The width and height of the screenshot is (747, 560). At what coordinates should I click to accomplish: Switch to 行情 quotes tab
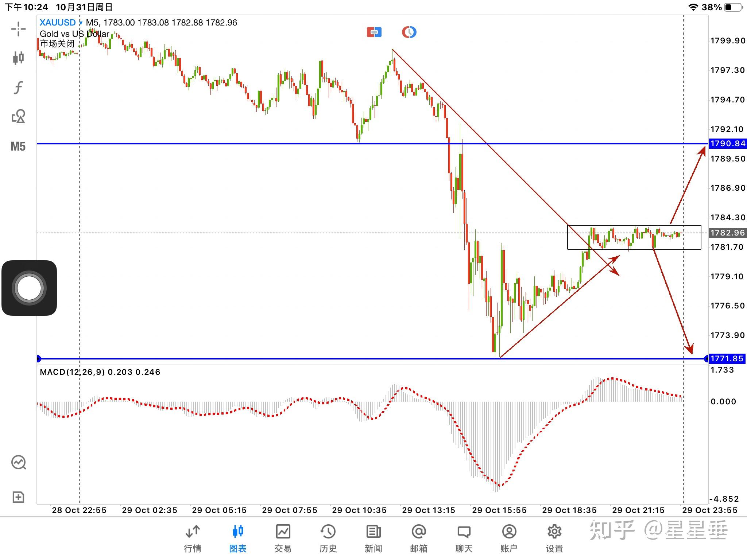(x=193, y=538)
